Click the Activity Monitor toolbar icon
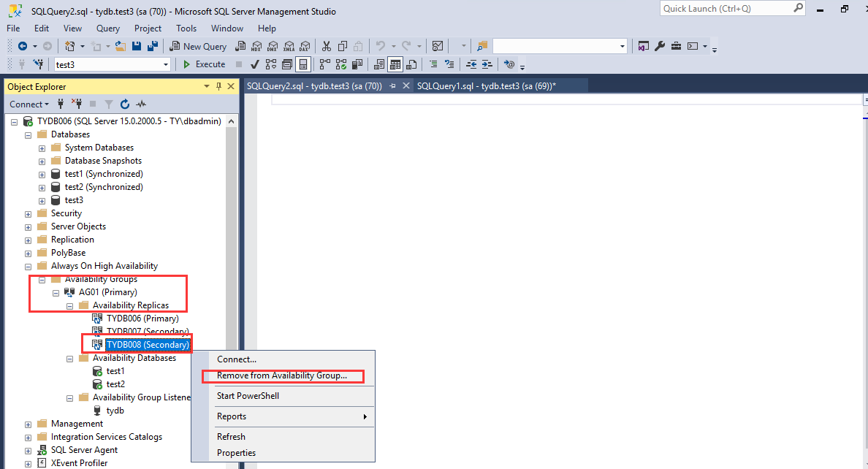The width and height of the screenshot is (868, 469). coord(438,47)
